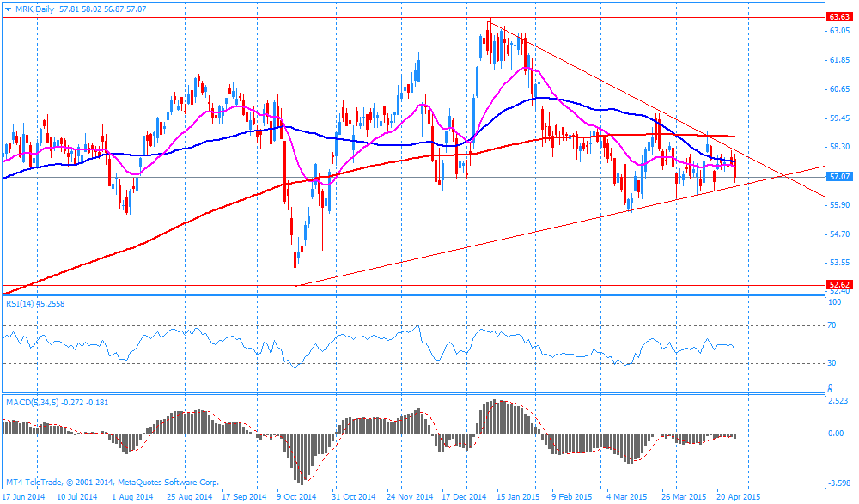The height and width of the screenshot is (504, 859).
Task: Click the 9 Feb 2015 date label
Action: click(x=572, y=497)
